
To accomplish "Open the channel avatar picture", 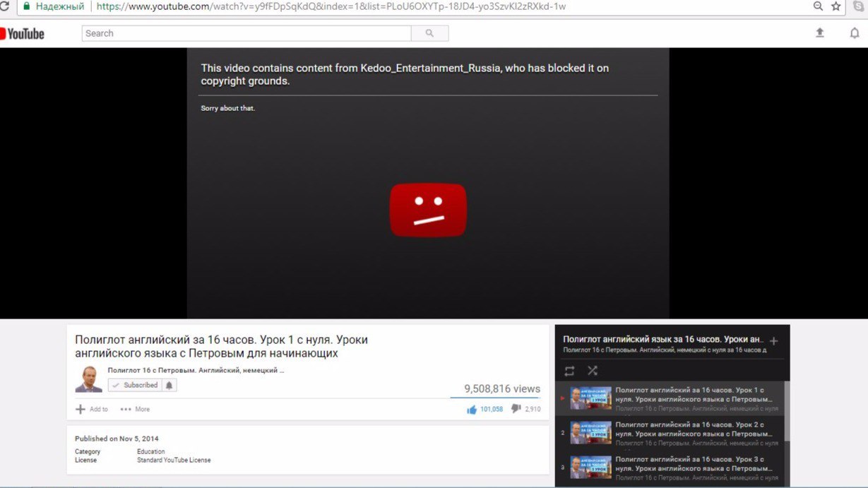I will coord(88,379).
